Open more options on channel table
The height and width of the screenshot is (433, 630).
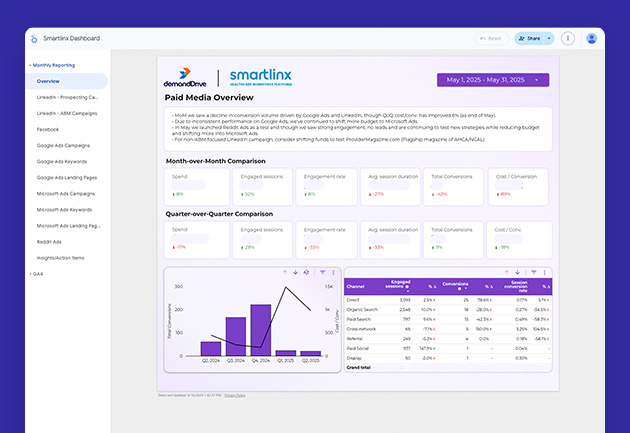tap(544, 272)
